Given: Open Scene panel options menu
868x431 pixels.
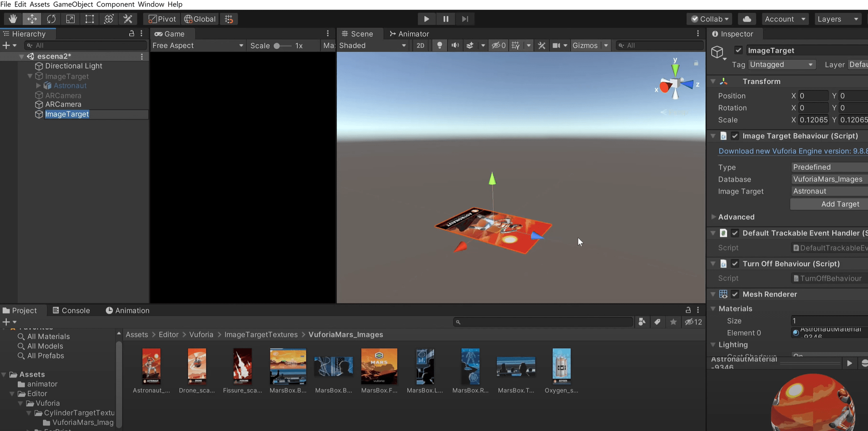Looking at the screenshot, I should click(x=698, y=34).
